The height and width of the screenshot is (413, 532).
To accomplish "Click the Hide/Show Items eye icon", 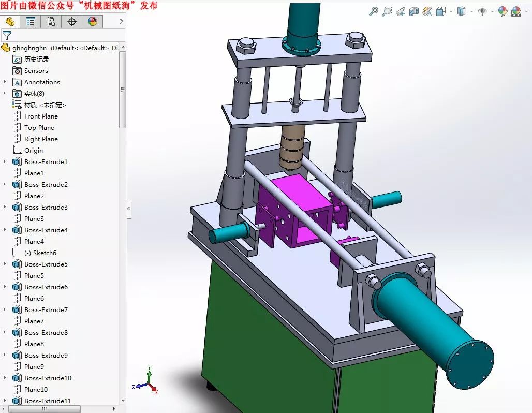I will coord(482,11).
